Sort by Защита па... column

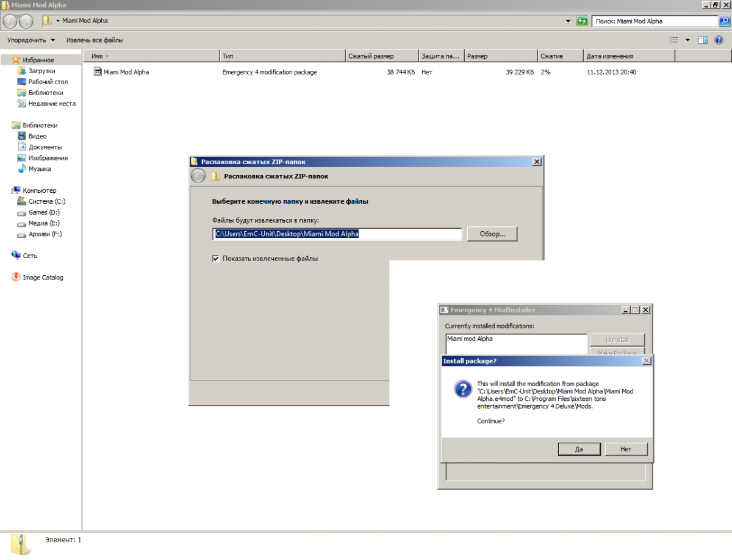442,56
